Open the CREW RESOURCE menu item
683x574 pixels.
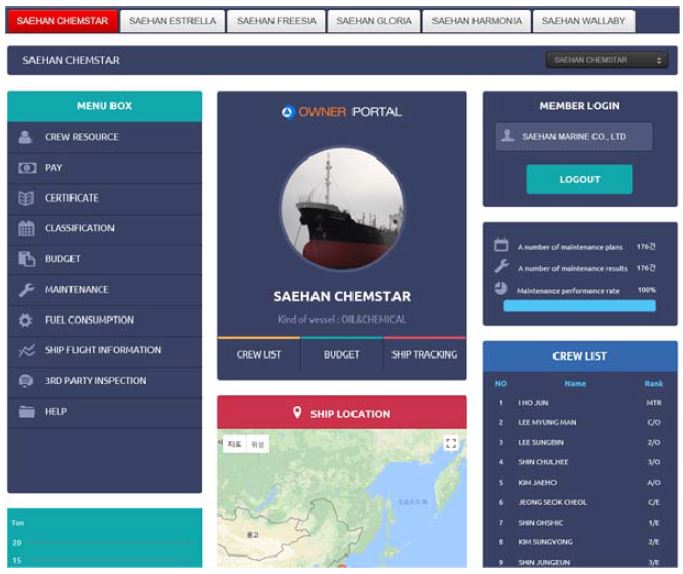coord(105,137)
